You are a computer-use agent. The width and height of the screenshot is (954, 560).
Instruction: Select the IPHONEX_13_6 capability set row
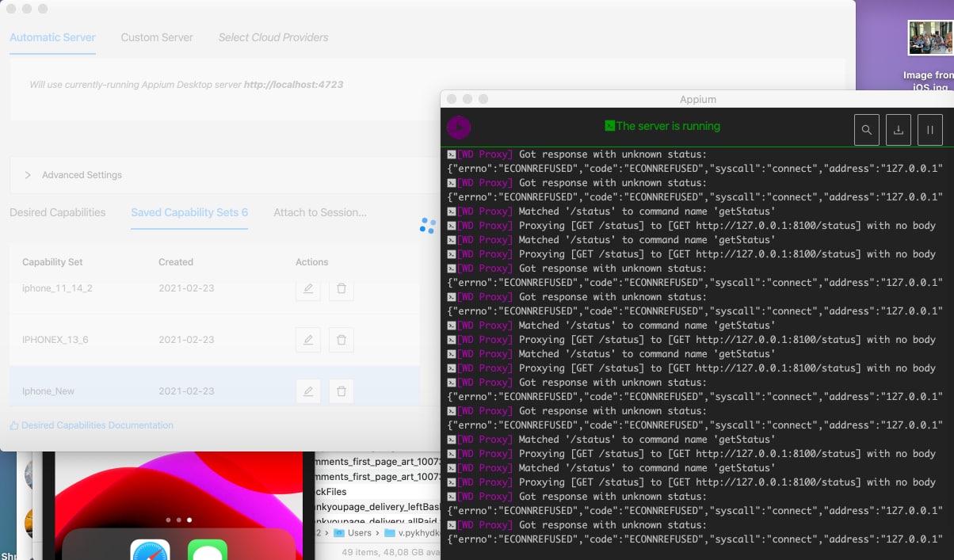tap(215, 340)
